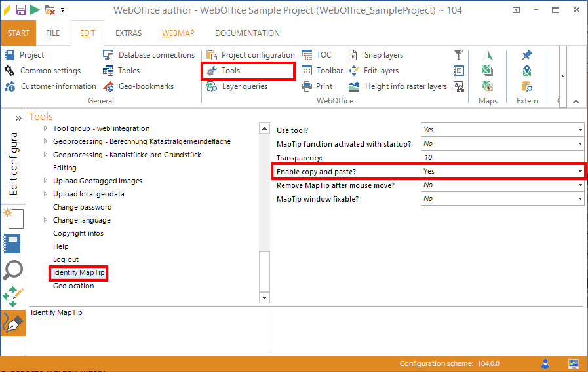Click the Project notebook icon
The width and height of the screenshot is (588, 372).
(x=9, y=55)
